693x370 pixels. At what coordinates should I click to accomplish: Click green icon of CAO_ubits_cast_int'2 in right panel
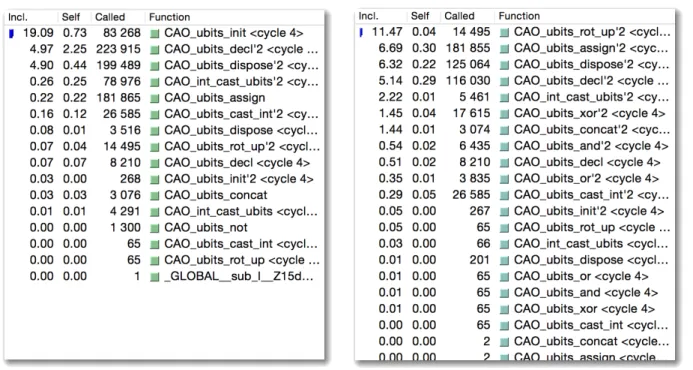(x=504, y=196)
